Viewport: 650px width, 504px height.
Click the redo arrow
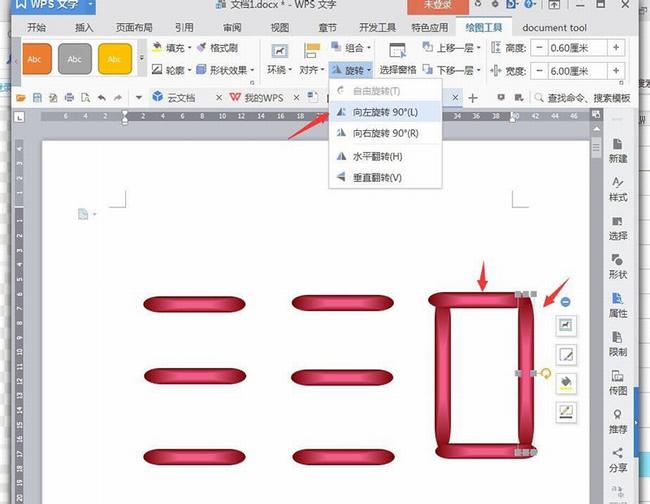tap(118, 98)
